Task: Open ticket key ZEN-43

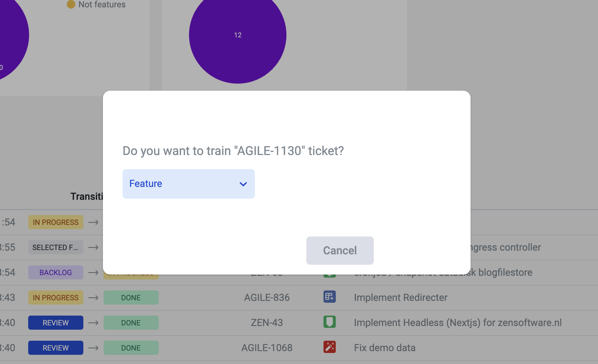Action: [267, 323]
